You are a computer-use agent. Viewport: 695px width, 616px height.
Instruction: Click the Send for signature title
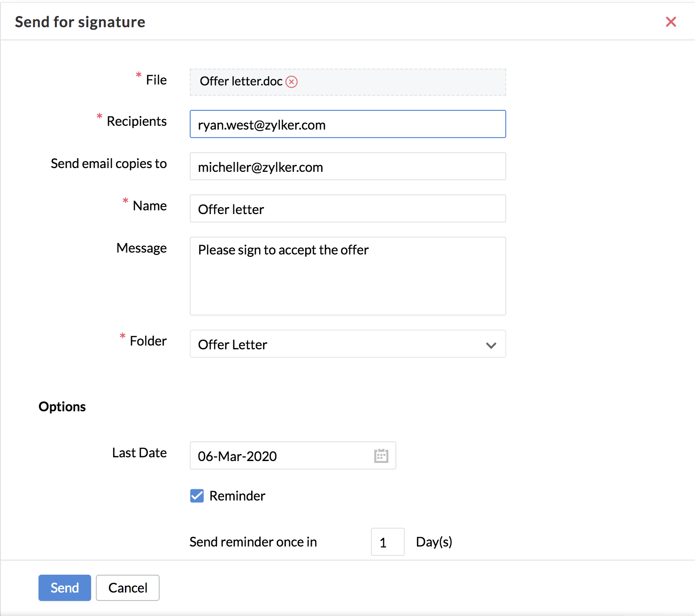point(80,22)
